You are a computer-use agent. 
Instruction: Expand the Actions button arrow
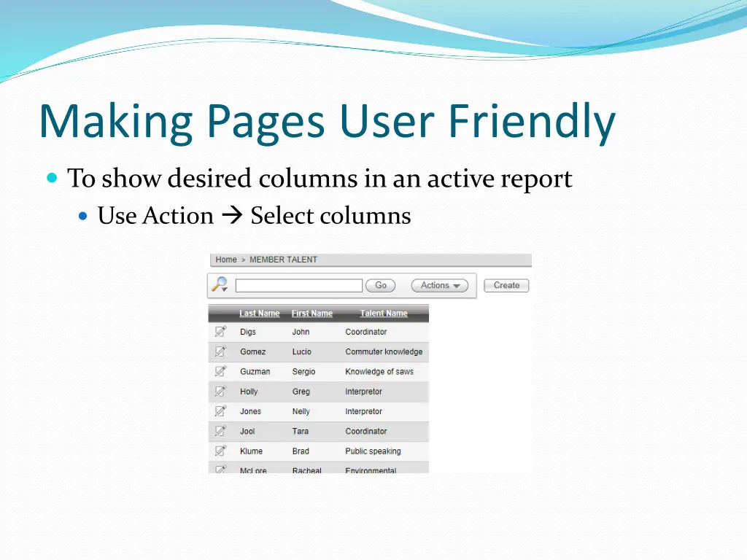click(457, 286)
